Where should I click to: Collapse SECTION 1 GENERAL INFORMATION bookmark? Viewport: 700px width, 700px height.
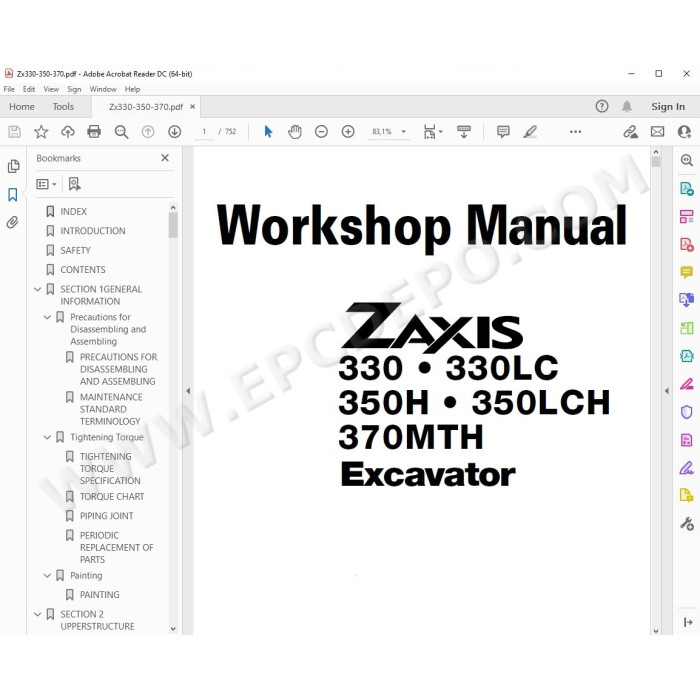(x=38, y=289)
